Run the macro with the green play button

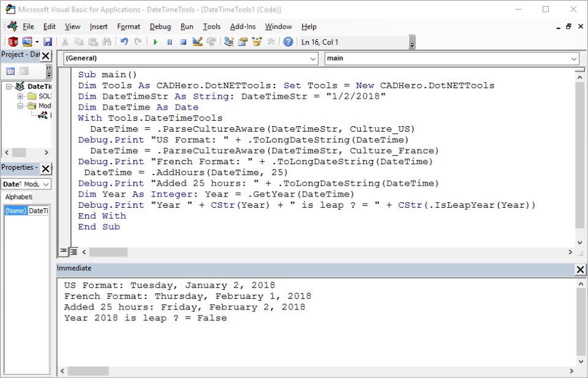pyautogui.click(x=155, y=42)
